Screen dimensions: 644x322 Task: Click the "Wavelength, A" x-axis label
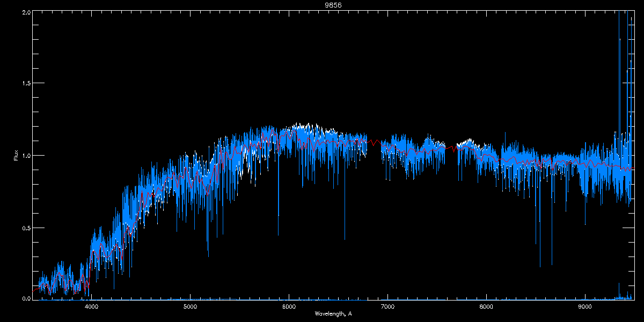[x=333, y=313]
